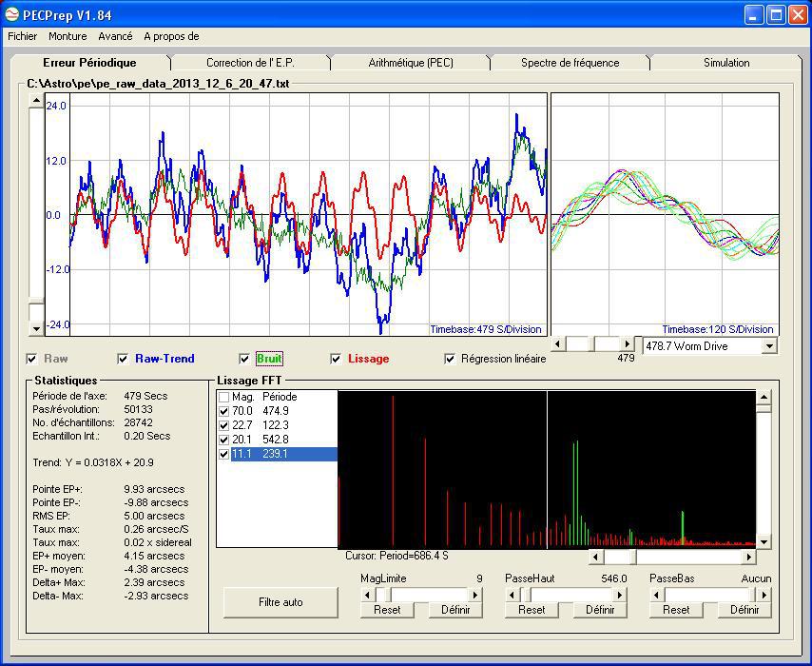Click right arrow of the timebase 479 scrollbar

point(627,343)
